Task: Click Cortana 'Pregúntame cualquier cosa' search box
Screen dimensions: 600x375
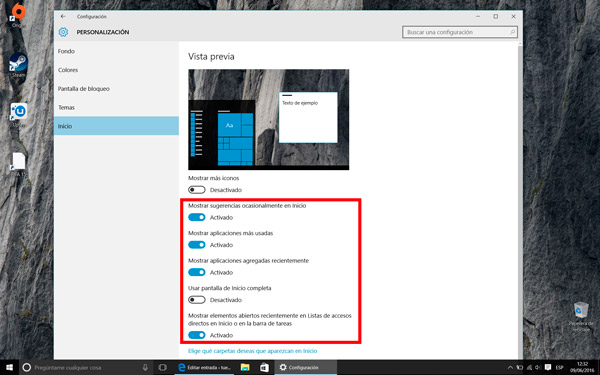Action: [x=86, y=367]
